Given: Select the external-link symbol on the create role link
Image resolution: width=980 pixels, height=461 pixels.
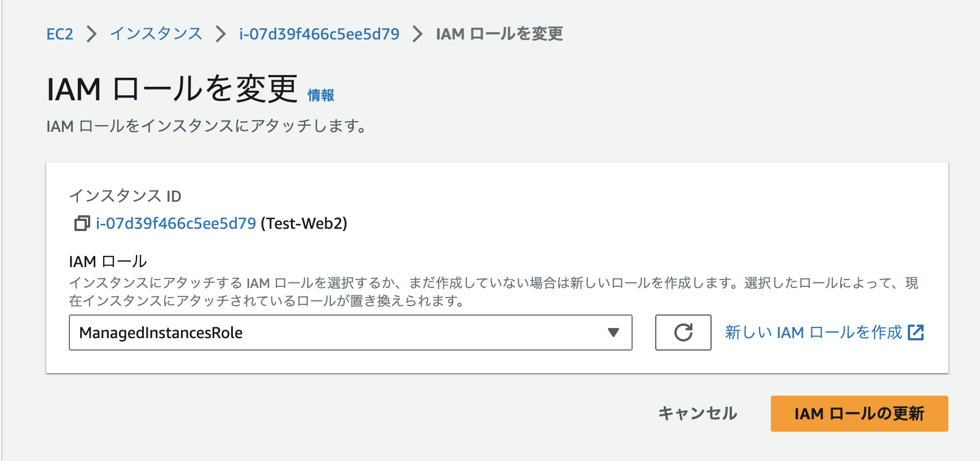Looking at the screenshot, I should (x=917, y=333).
